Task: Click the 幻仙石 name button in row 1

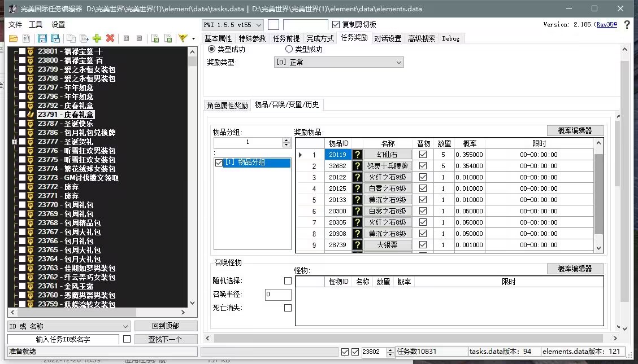Action: (387, 155)
